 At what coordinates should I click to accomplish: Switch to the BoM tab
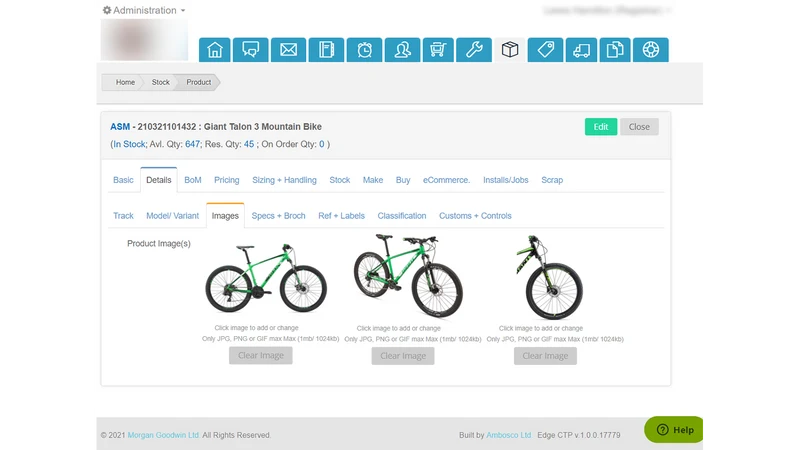point(193,180)
